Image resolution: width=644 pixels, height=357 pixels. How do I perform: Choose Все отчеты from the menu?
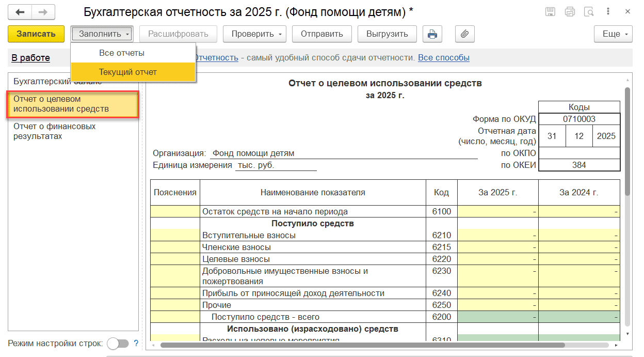click(122, 53)
